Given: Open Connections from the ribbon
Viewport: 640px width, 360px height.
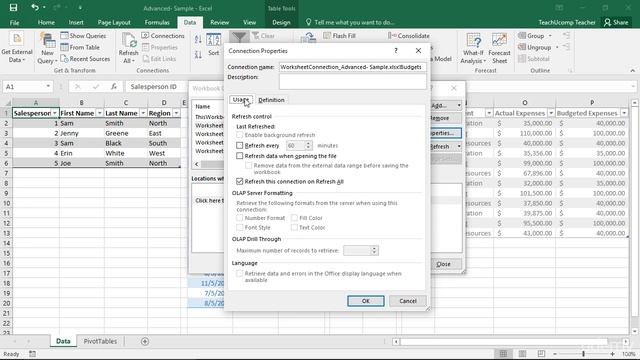Looking at the screenshot, I should 163,36.
